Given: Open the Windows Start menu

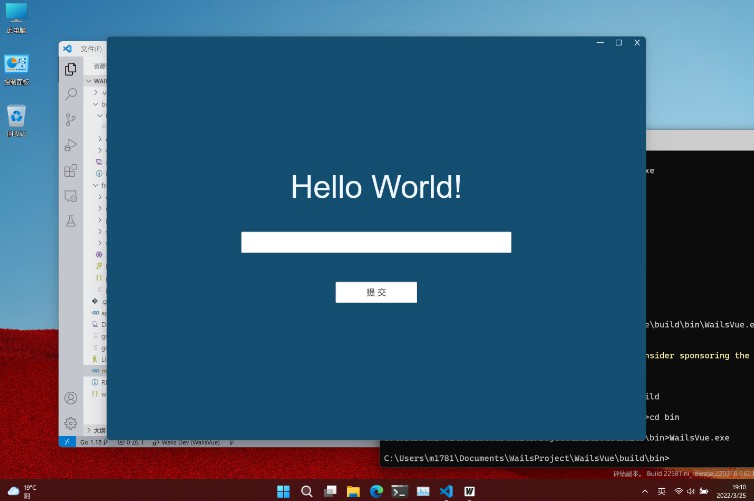Looking at the screenshot, I should point(283,491).
